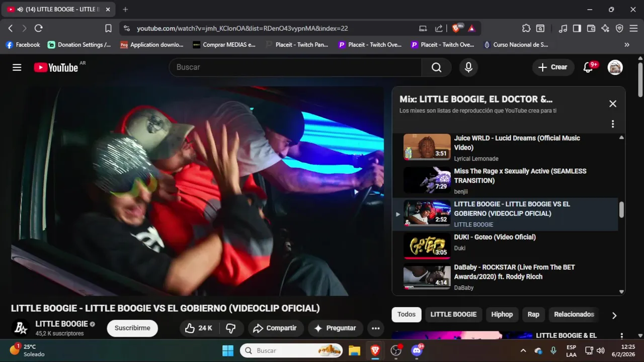Open the tab search icon in the toolbar
The height and width of the screenshot is (362, 644).
pyautogui.click(x=540, y=29)
